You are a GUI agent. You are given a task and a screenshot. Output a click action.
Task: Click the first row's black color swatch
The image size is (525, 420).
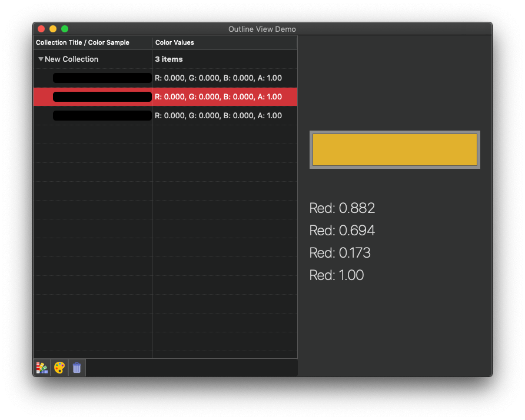(x=102, y=78)
